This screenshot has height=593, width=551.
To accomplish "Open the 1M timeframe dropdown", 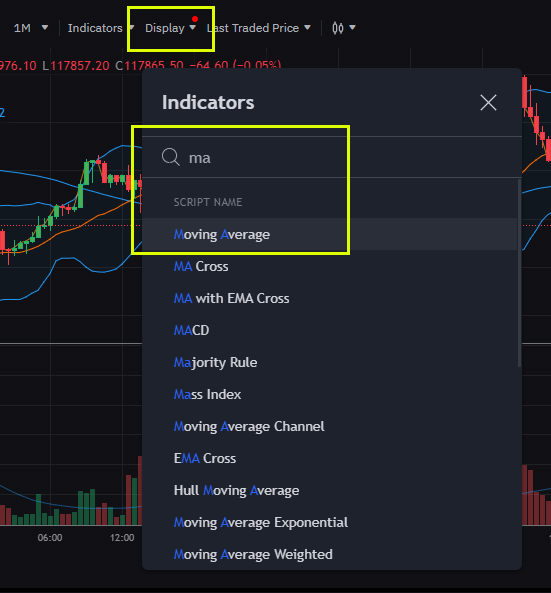I will tap(31, 28).
